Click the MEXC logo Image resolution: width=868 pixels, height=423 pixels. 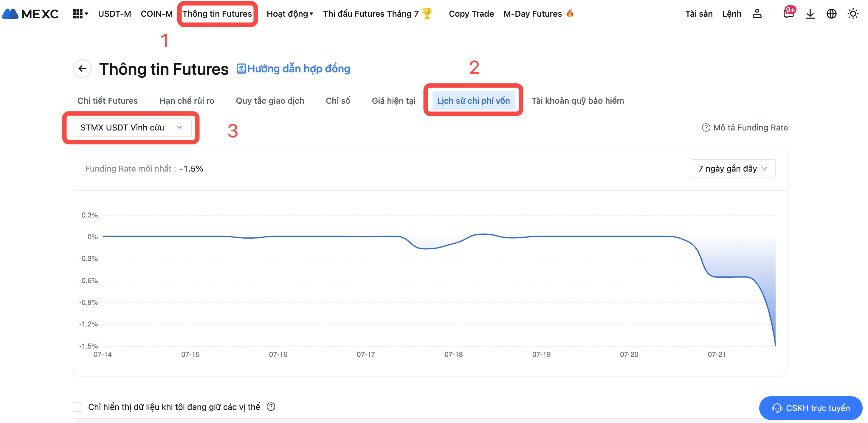tap(30, 14)
